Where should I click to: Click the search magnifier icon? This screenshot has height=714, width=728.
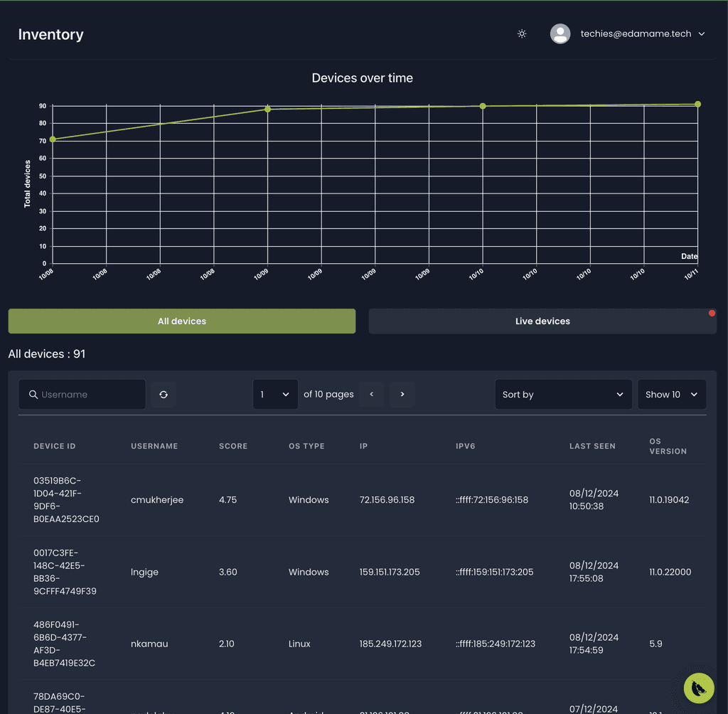click(x=33, y=395)
